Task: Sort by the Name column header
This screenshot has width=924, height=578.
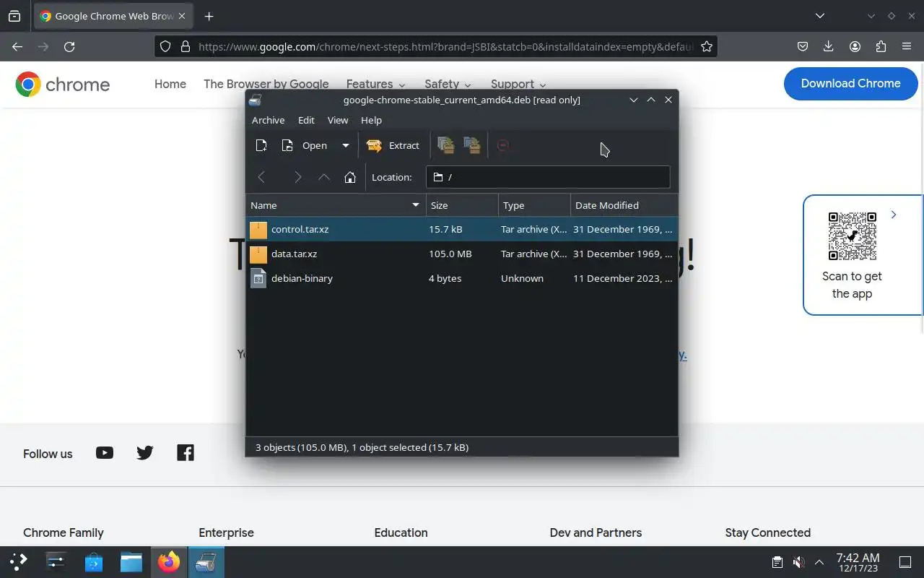Action: coord(336,205)
